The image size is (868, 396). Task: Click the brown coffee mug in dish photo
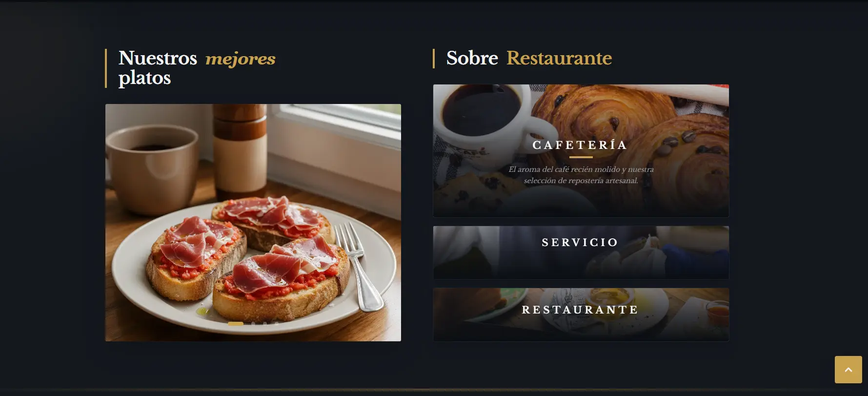pos(152,168)
